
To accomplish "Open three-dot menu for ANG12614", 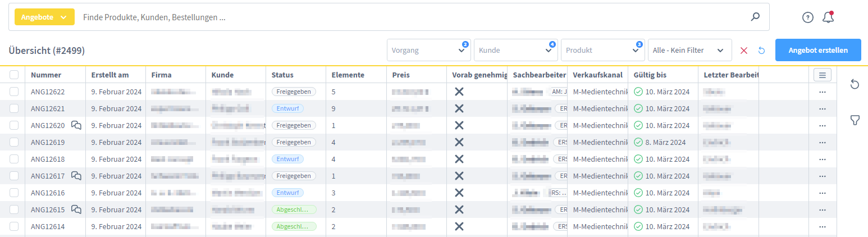I will click(823, 226).
